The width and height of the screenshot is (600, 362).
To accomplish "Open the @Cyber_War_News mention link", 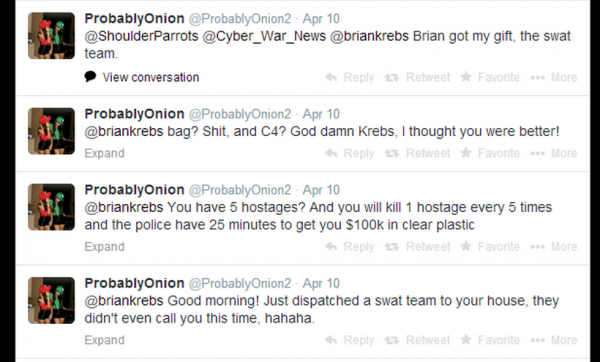I will tap(264, 36).
